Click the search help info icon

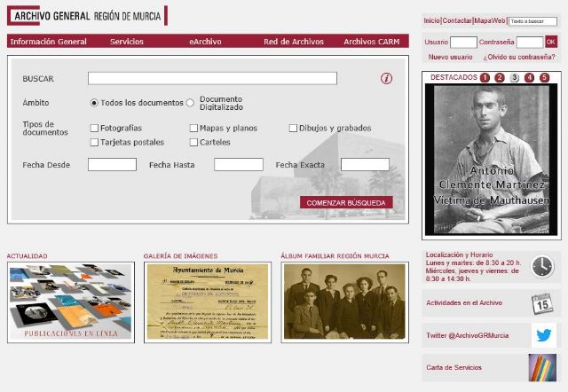pyautogui.click(x=386, y=78)
